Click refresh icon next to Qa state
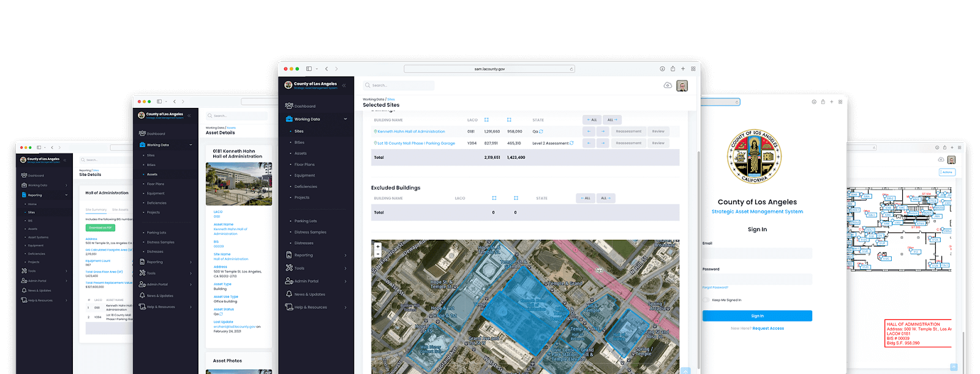 (541, 131)
